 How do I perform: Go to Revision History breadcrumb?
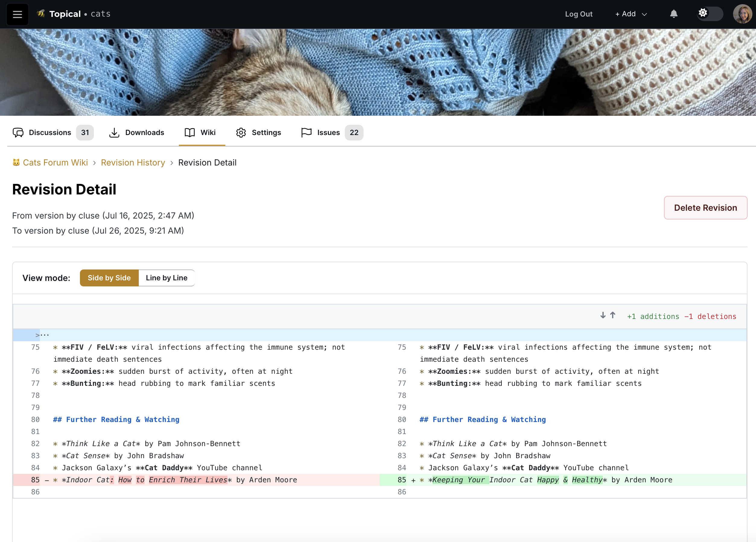point(133,162)
